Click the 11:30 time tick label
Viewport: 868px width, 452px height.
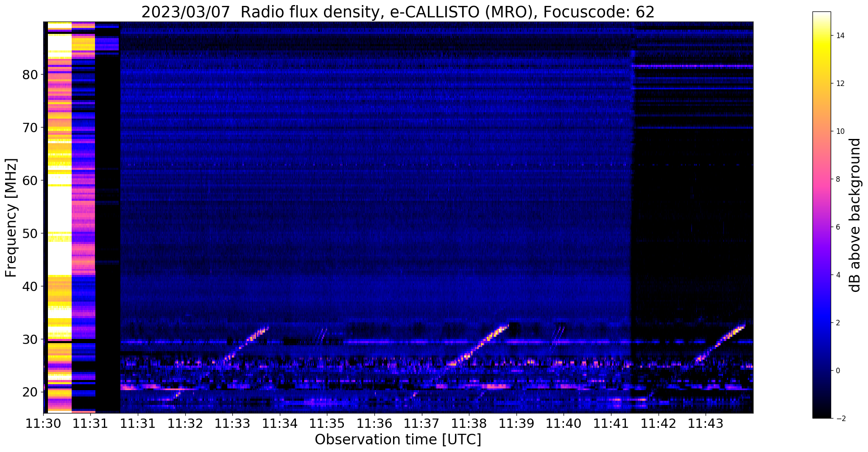43,424
